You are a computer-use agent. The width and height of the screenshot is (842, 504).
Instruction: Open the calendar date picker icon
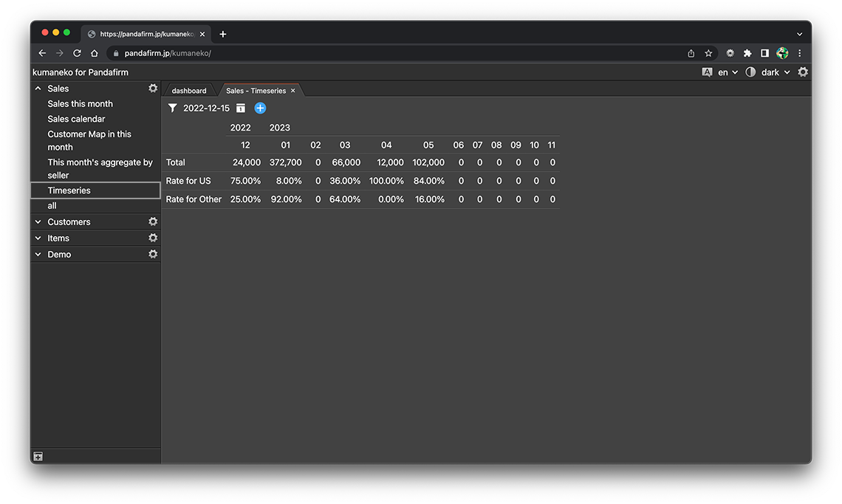click(x=241, y=108)
